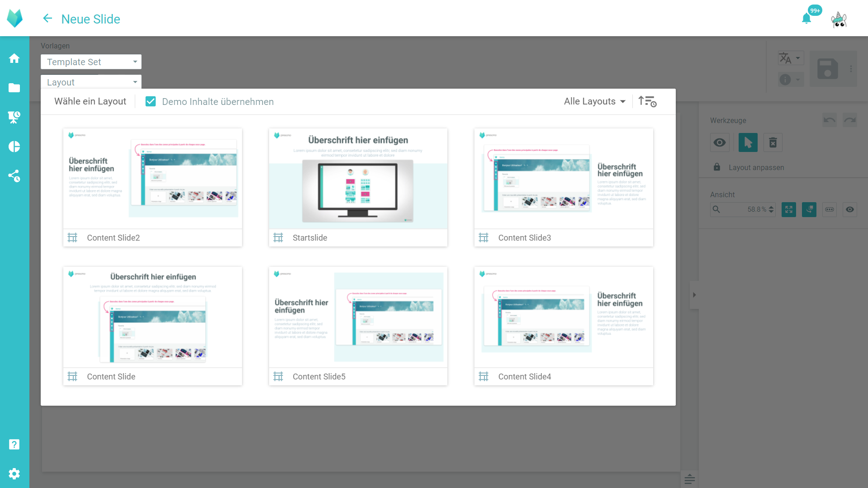Expand the Alle Layouts filter dropdown

(594, 101)
